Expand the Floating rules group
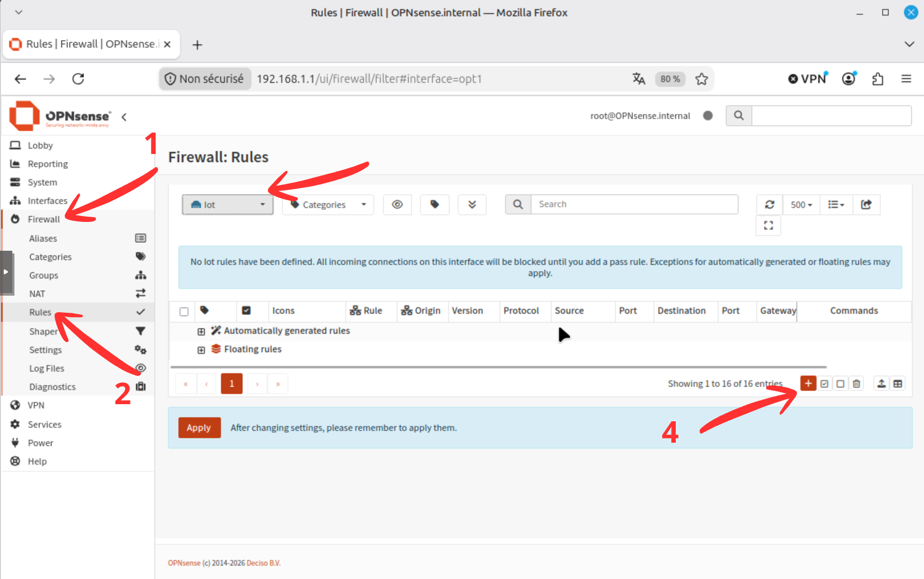Screen dimensions: 924x579 coord(201,350)
